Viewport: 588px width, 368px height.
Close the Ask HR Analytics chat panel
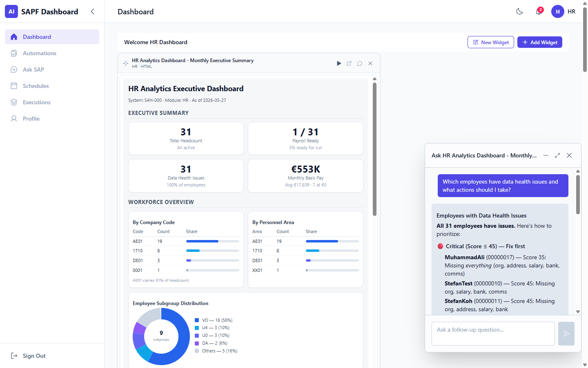[569, 155]
